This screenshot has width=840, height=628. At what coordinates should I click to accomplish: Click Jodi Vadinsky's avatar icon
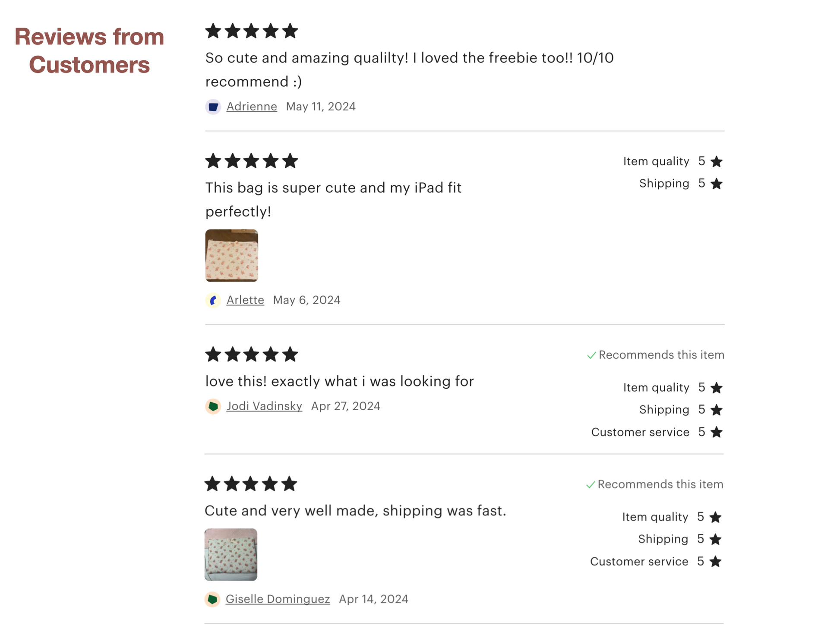[213, 406]
